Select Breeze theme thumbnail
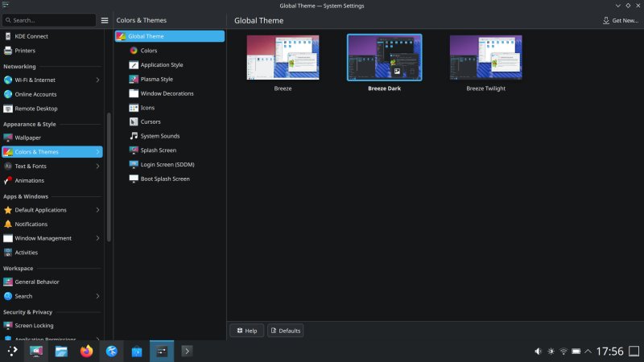Image resolution: width=644 pixels, height=362 pixels. click(x=283, y=57)
